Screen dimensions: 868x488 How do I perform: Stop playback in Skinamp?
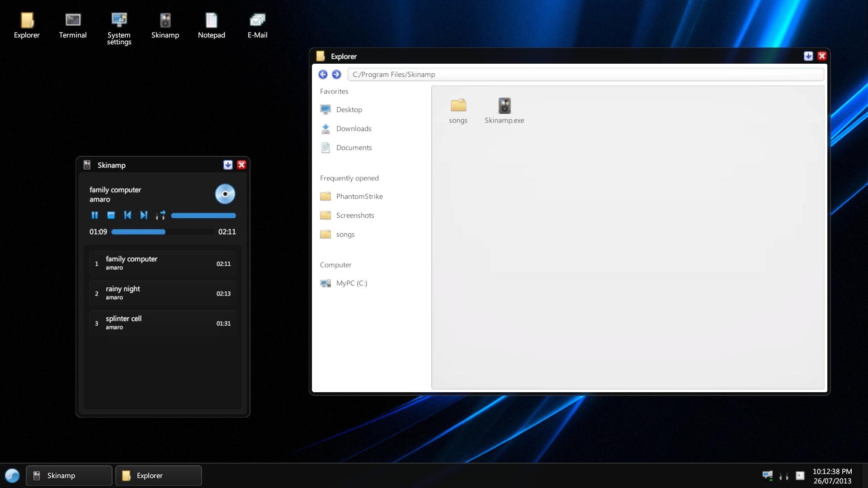[111, 215]
